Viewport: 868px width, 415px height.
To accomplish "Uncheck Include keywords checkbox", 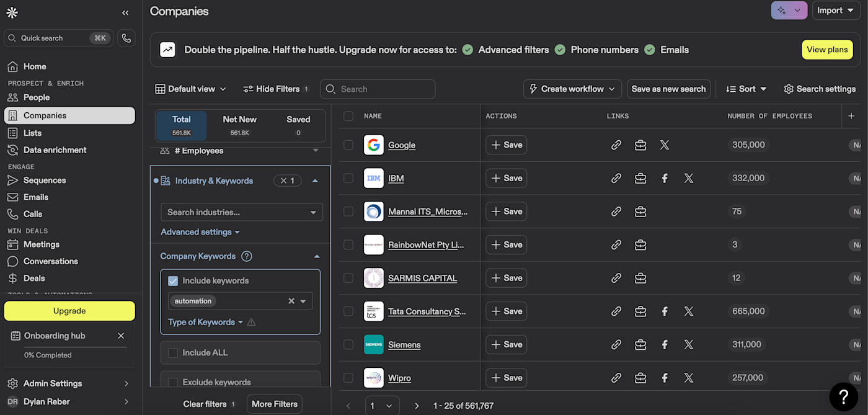I will 173,280.
